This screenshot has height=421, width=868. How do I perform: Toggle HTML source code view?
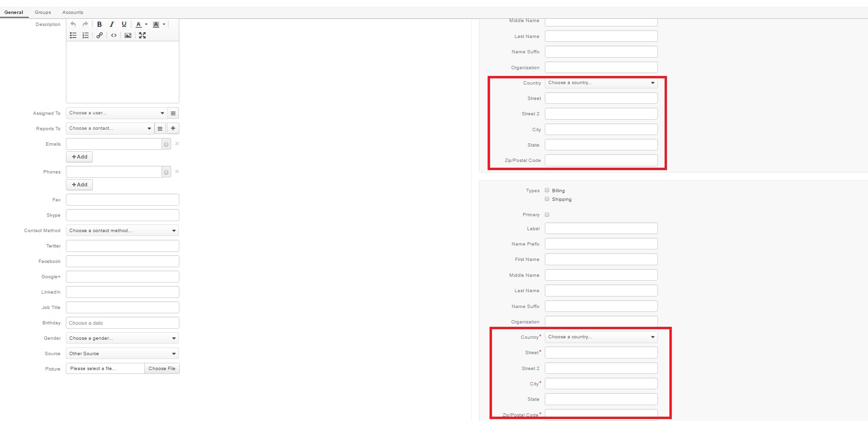point(114,36)
